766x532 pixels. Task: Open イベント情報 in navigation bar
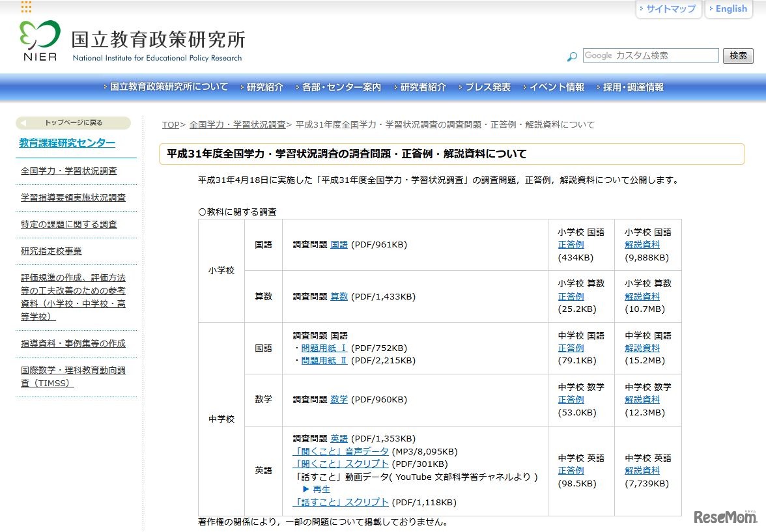pos(556,87)
